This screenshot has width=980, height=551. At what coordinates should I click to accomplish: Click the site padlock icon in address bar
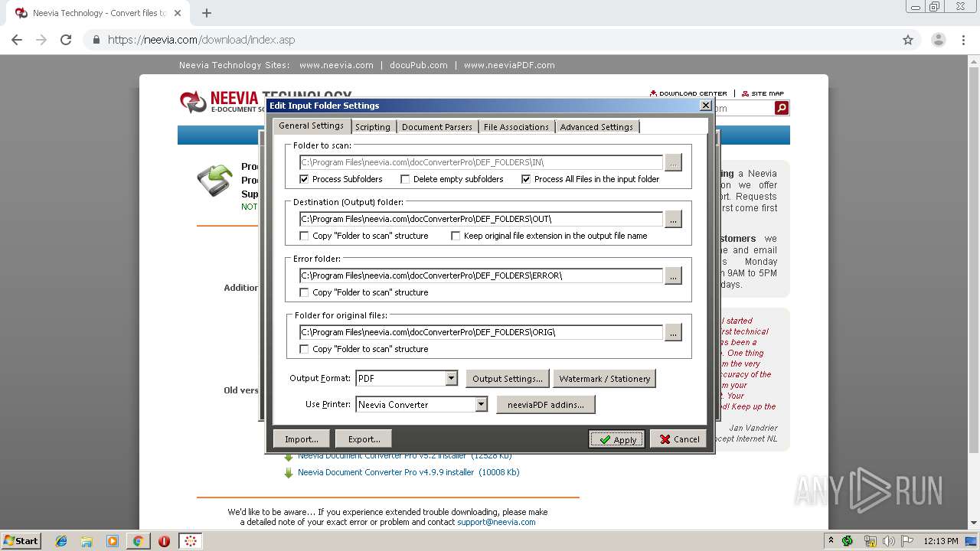tap(96, 40)
